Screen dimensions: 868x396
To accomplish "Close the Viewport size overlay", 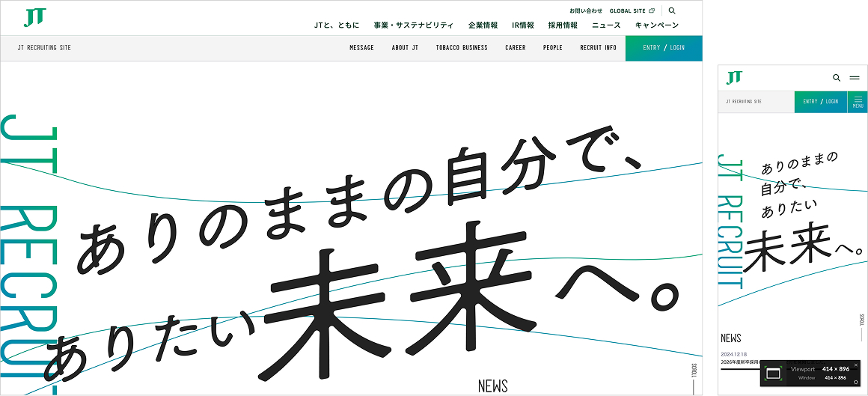I will point(856,365).
